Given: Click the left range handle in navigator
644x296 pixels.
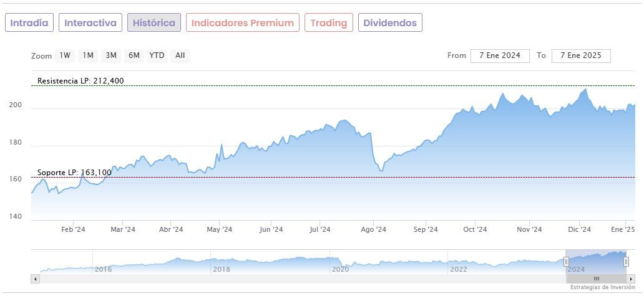Looking at the screenshot, I should pyautogui.click(x=566, y=262).
